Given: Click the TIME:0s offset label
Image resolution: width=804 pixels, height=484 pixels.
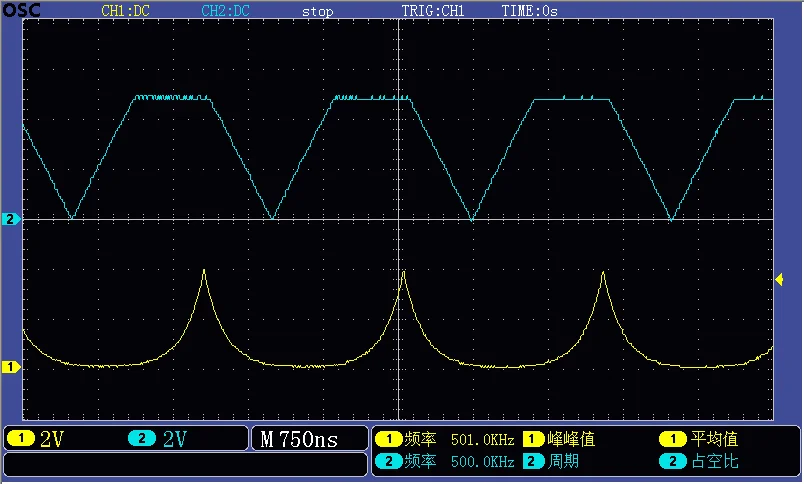Looking at the screenshot, I should click(529, 11).
